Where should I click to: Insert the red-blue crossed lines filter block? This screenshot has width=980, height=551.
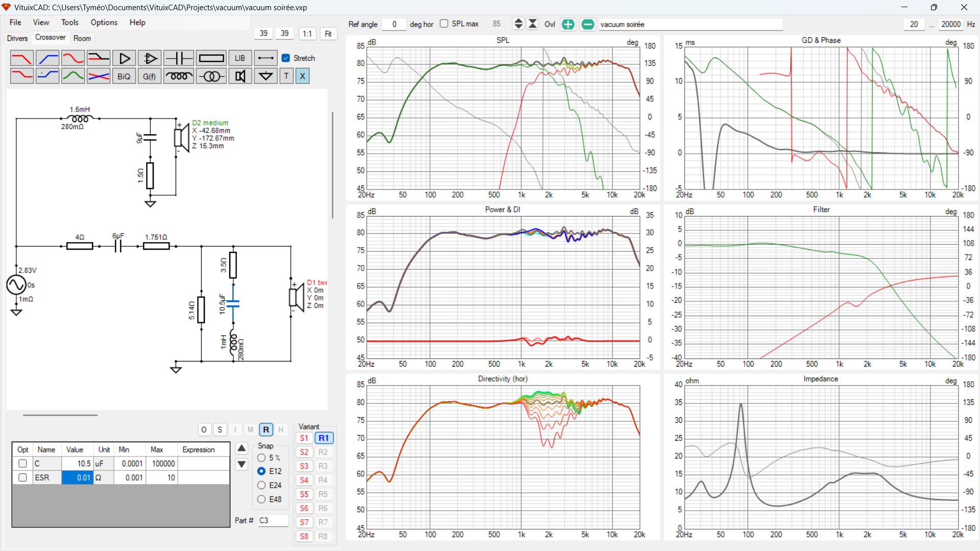tap(99, 76)
